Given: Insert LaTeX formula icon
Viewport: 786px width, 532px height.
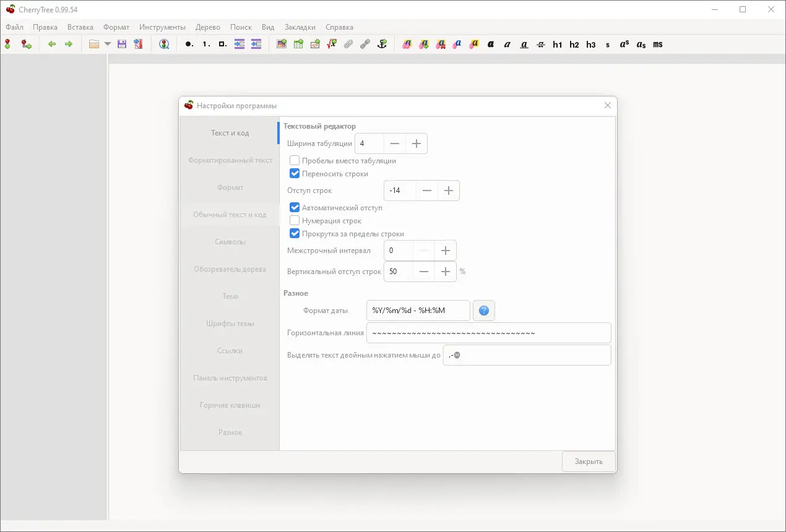Looking at the screenshot, I should [332, 44].
